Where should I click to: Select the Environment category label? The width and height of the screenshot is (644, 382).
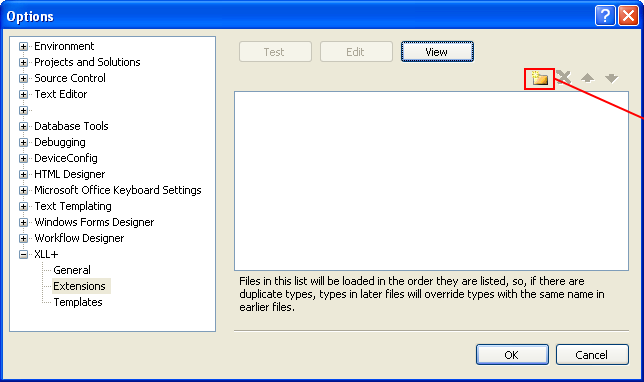click(64, 46)
